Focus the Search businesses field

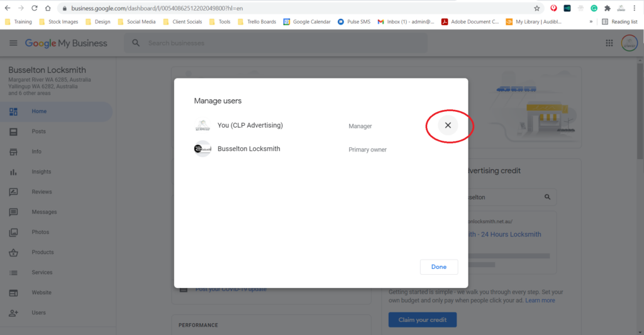275,43
